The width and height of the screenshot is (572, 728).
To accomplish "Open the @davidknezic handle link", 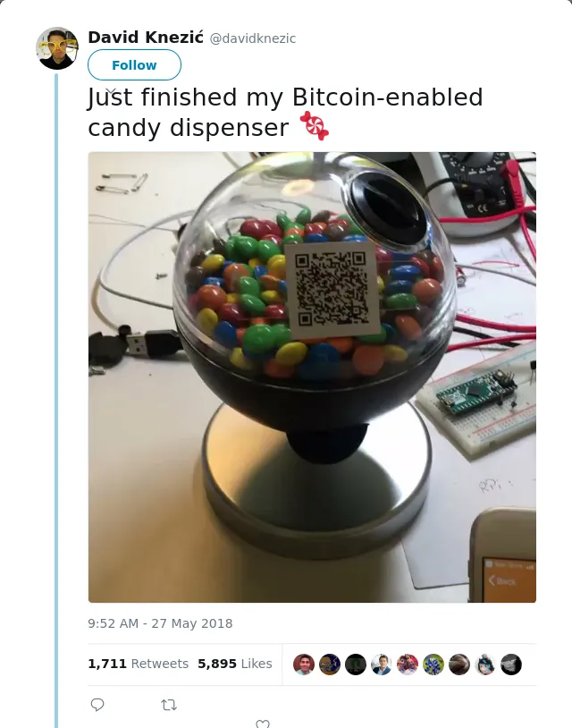I will 253,38.
